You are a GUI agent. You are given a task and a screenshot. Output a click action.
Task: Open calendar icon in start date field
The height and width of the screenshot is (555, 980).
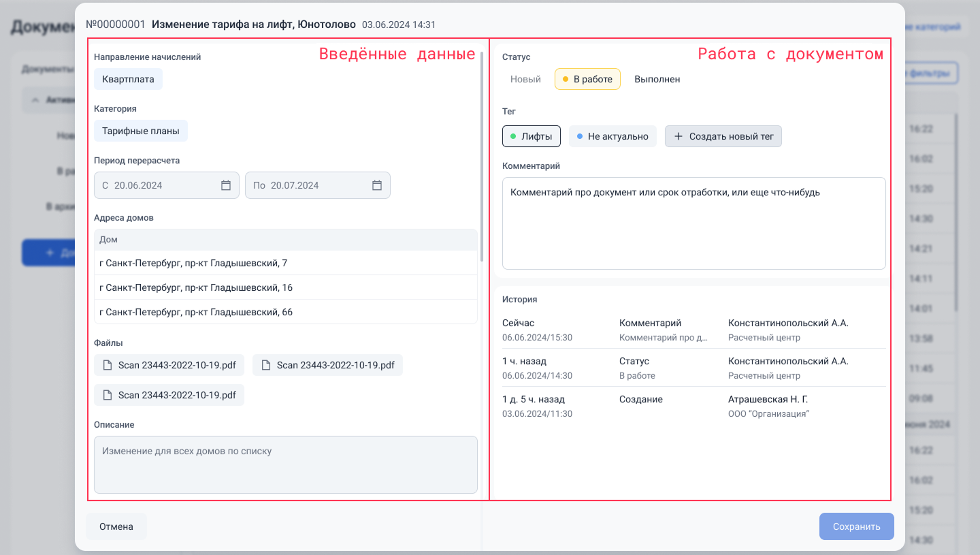(x=226, y=185)
